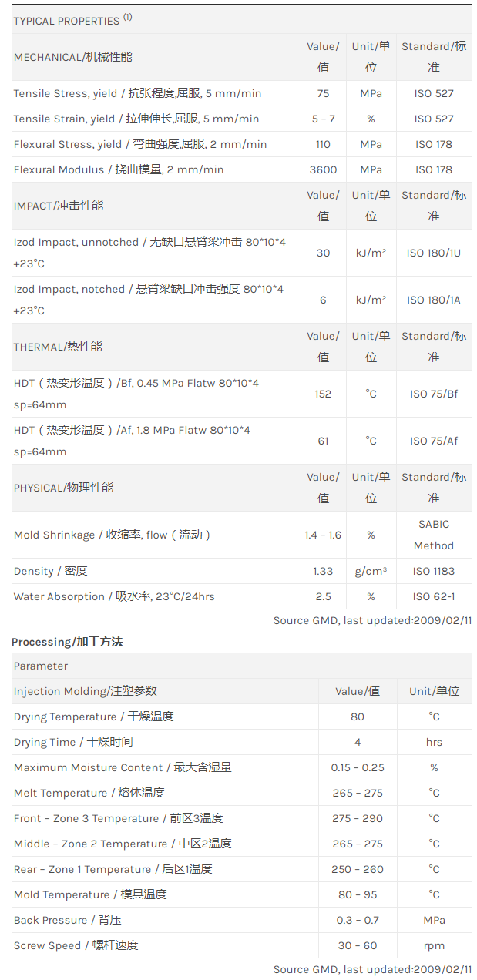Click the HDT value 152
This screenshot has height=980, width=477.
pyautogui.click(x=323, y=394)
